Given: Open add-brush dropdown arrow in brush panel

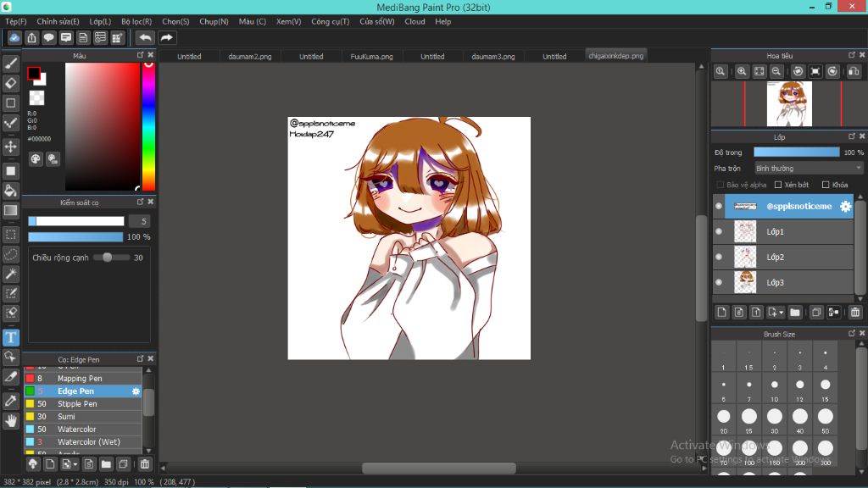Looking at the screenshot, I should (75, 464).
